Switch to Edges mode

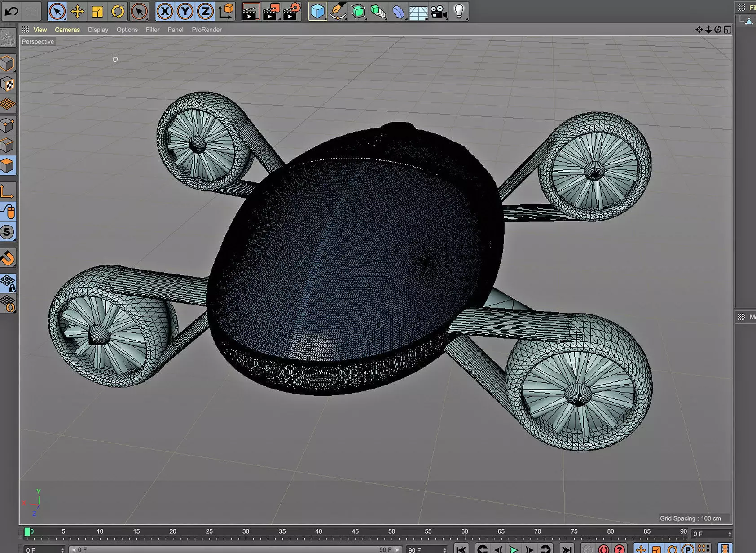click(8, 146)
